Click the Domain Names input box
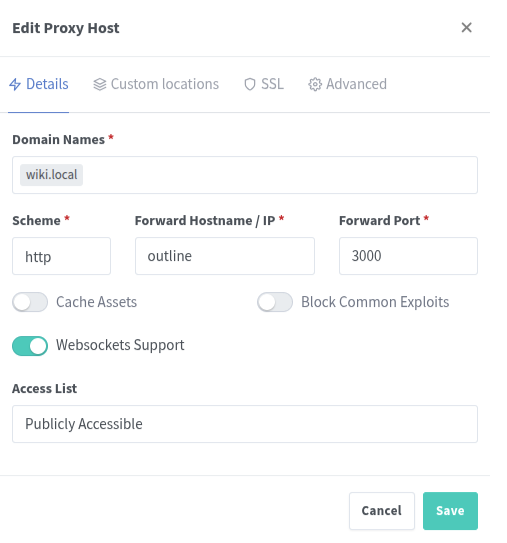Screen dimensions: 507x543 click(245, 175)
